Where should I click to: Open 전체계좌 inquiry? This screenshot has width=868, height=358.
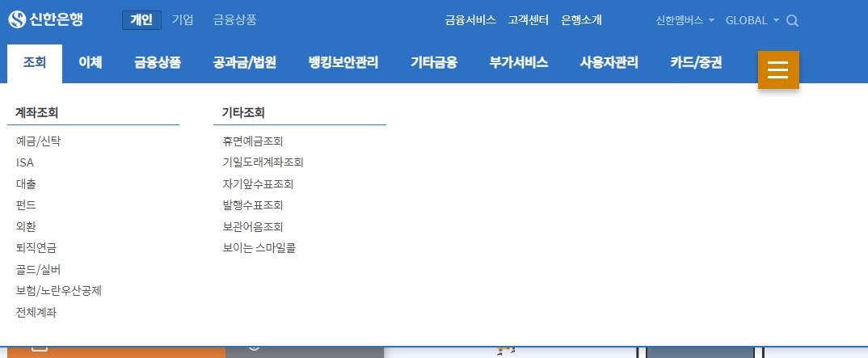[36, 312]
